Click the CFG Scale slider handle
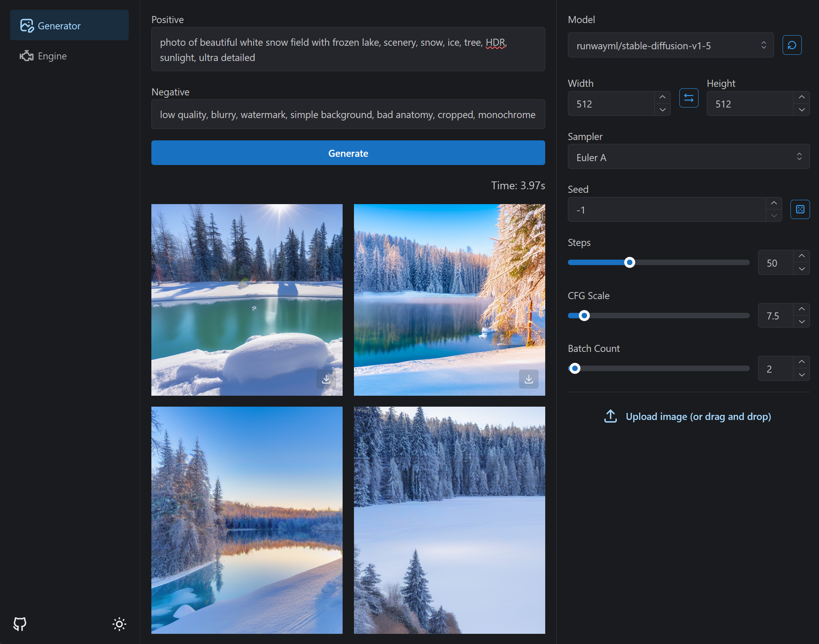Screen dimensions: 819x644 click(x=584, y=316)
